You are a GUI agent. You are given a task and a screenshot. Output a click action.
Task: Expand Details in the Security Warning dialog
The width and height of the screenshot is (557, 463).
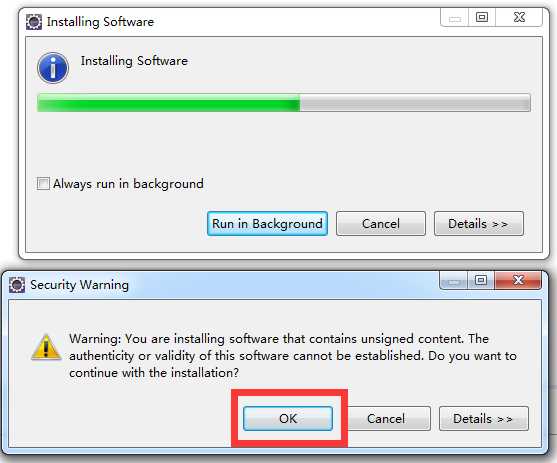483,419
